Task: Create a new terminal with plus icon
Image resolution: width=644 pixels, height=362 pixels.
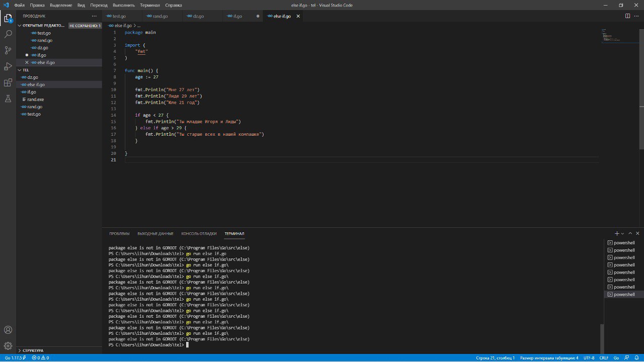Action: pos(617,233)
